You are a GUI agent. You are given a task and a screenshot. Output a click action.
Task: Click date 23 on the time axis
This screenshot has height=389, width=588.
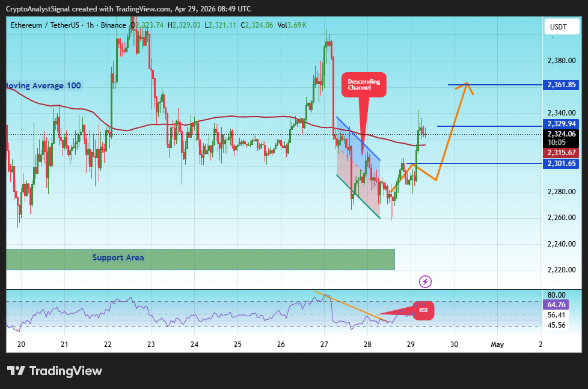[151, 345]
